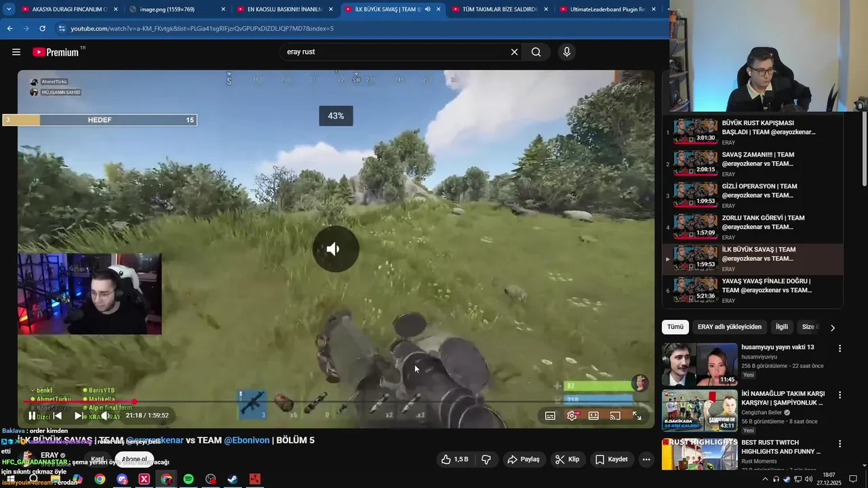Clear the 'eray rust' search text
This screenshot has width=868, height=488.
tap(514, 52)
